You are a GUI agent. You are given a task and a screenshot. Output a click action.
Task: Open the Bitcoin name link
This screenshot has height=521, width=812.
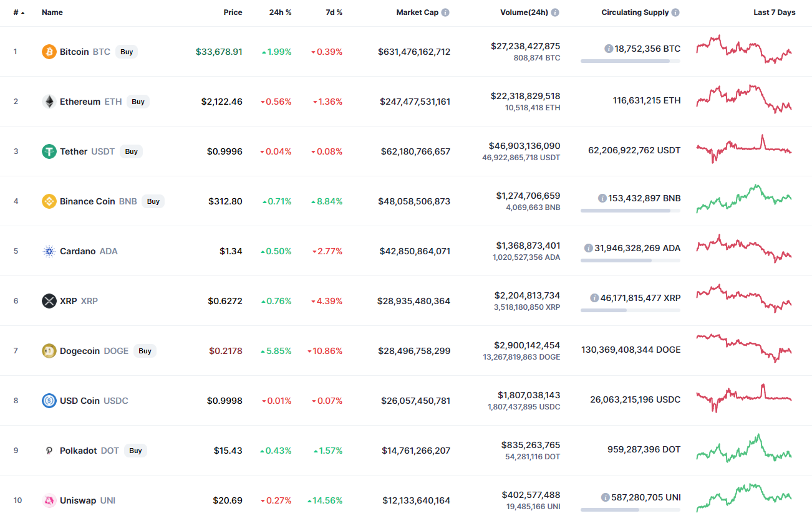click(74, 52)
